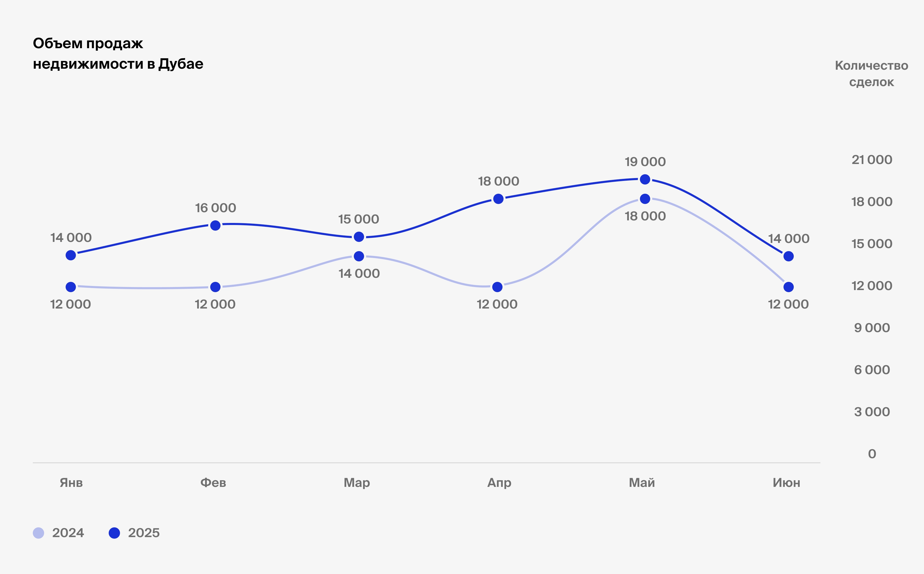Select the 2025 data point for Янв
The height and width of the screenshot is (574, 924).
pyautogui.click(x=71, y=255)
